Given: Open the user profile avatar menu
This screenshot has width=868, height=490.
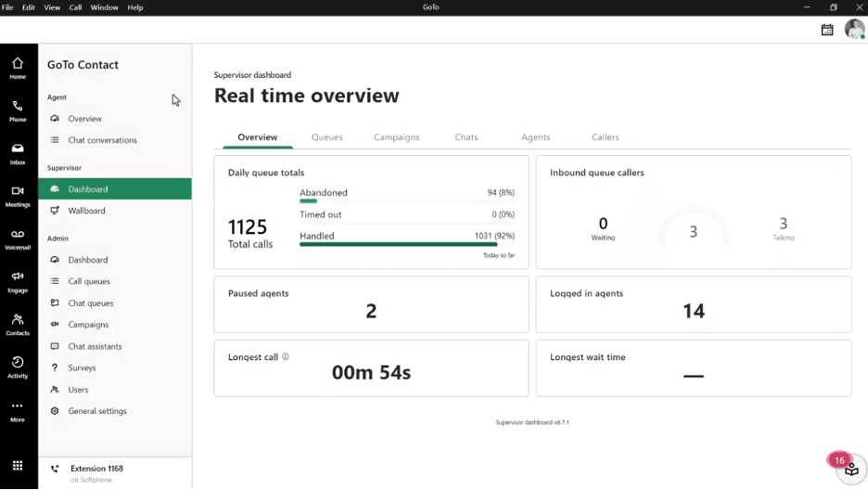Looking at the screenshot, I should tap(854, 30).
